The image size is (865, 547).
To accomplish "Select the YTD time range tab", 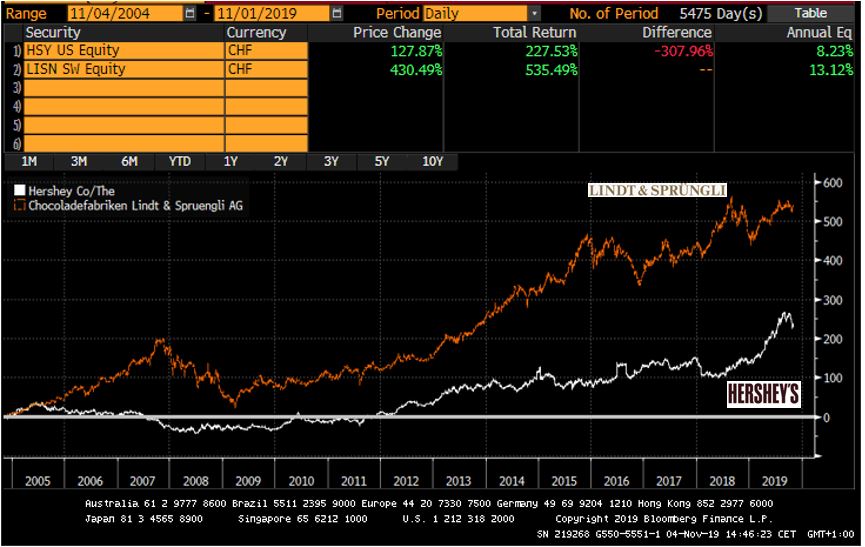I will 180,162.
